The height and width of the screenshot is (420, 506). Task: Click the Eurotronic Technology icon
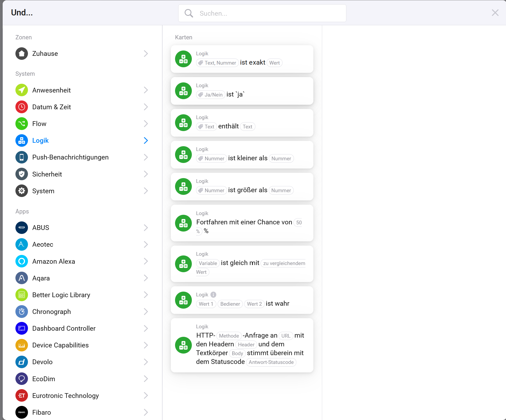(22, 396)
